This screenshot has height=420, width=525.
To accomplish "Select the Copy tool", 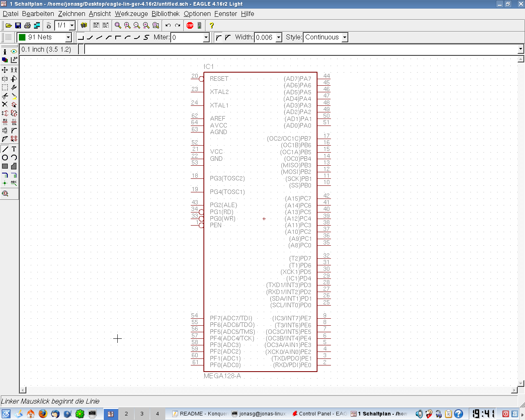I will point(14,70).
